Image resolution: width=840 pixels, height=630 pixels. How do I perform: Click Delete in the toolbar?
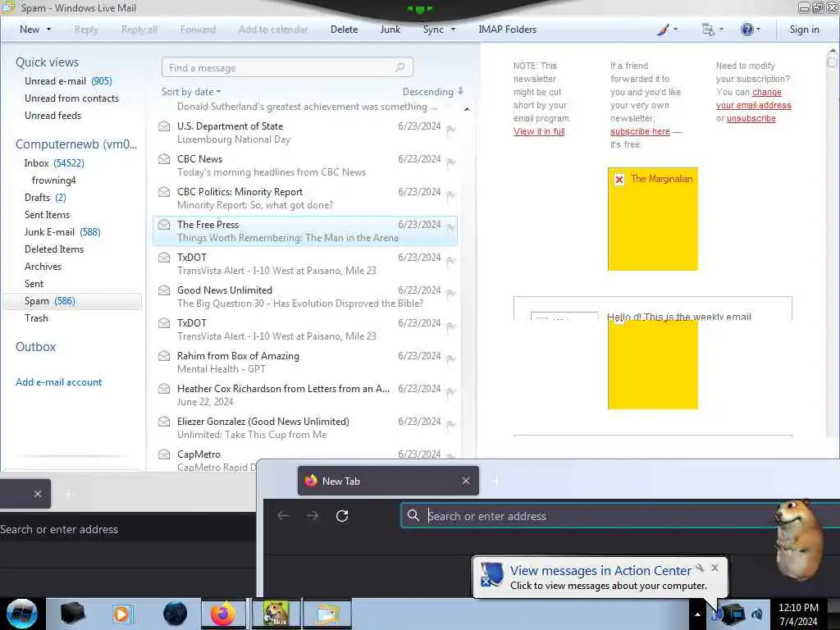344,30
